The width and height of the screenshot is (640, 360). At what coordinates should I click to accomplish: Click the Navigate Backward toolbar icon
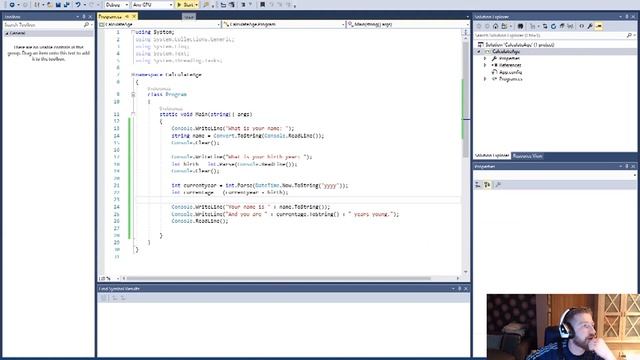[12, 4]
